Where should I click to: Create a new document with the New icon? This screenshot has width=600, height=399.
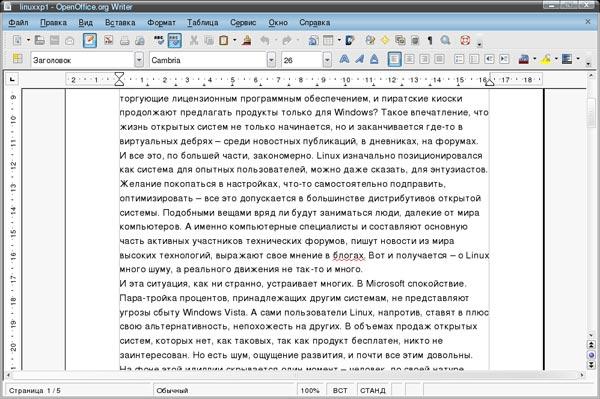click(x=17, y=40)
